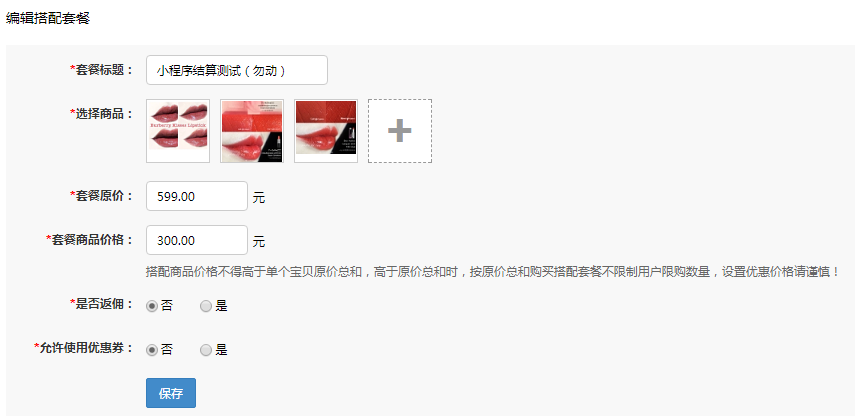855x416 pixels.
Task: Focus the 套餐商品价格 field showing 300.00
Action: [197, 240]
